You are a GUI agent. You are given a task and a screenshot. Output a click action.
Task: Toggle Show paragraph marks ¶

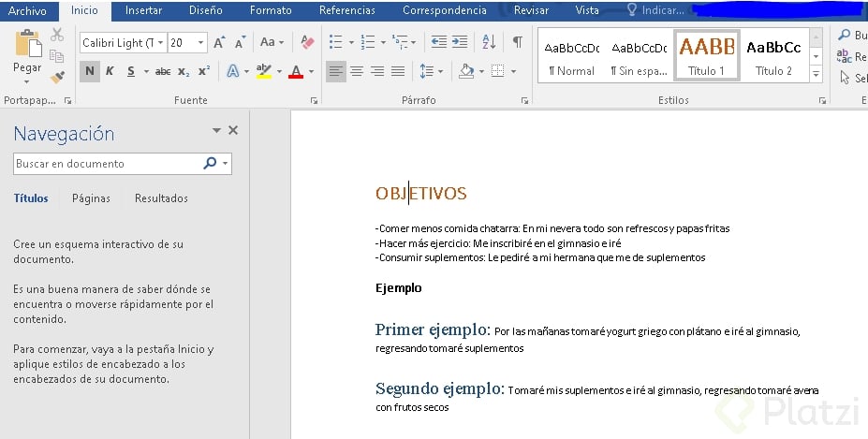[x=517, y=42]
